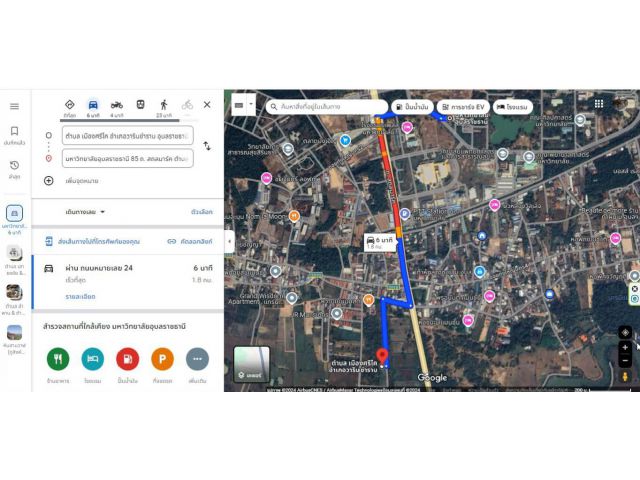Open the Google account avatar

tap(620, 104)
